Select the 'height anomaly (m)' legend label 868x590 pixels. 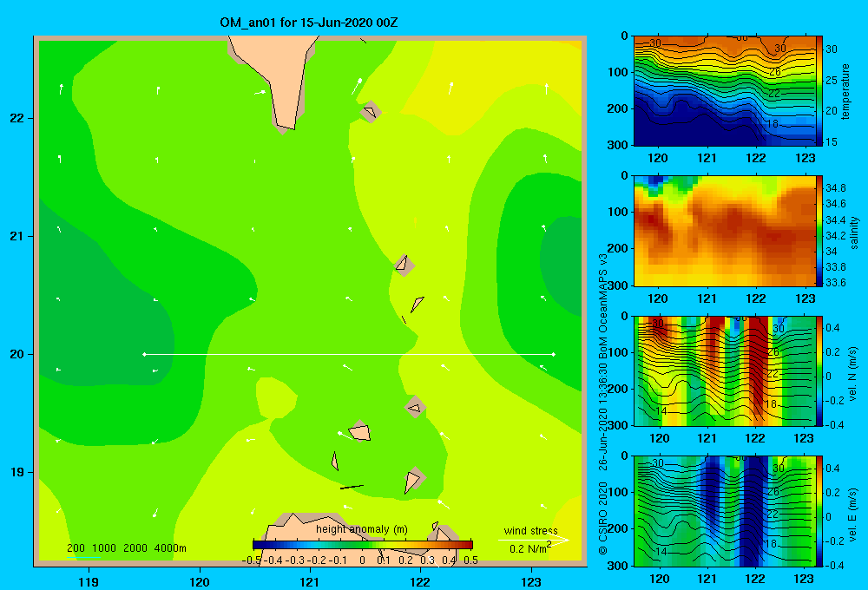coord(361,529)
